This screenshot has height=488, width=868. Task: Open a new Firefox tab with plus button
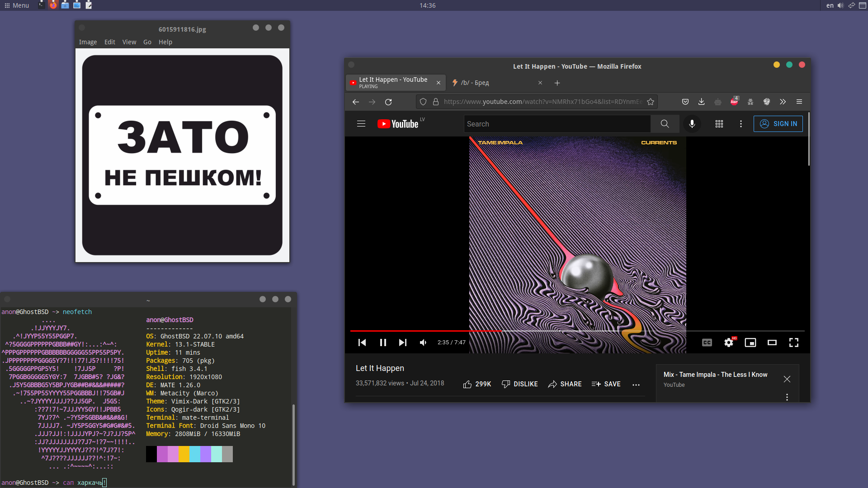click(x=557, y=83)
